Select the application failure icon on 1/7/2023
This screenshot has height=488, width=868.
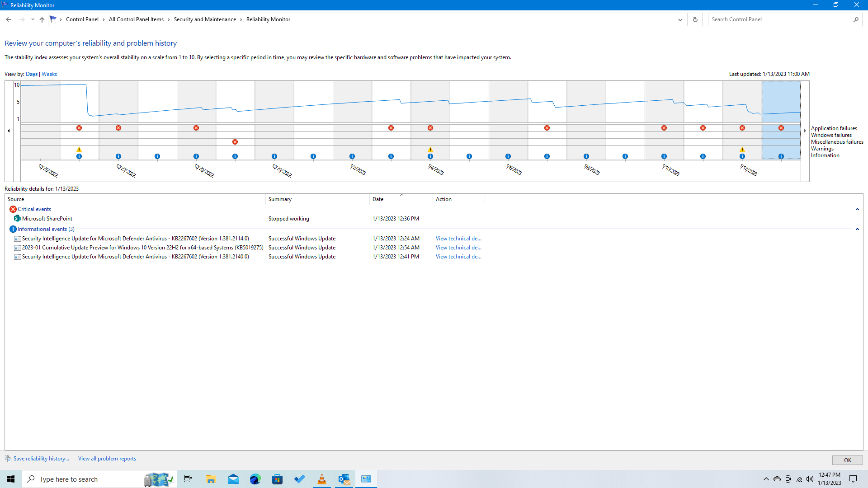click(547, 128)
